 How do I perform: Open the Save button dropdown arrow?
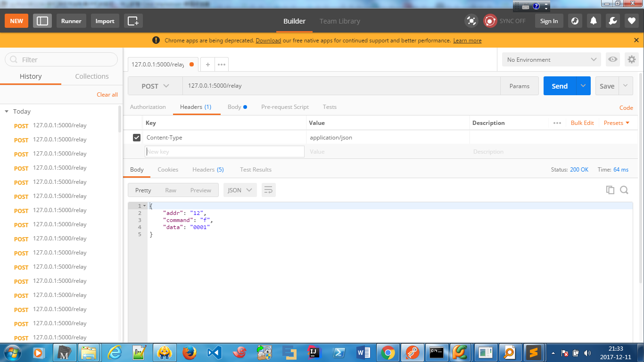626,86
